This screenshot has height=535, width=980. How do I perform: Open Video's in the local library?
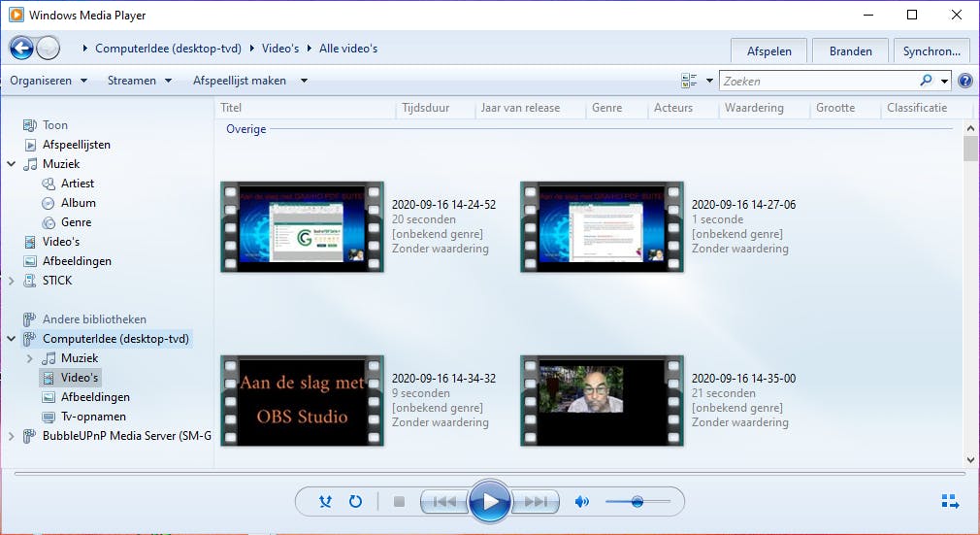click(x=60, y=241)
